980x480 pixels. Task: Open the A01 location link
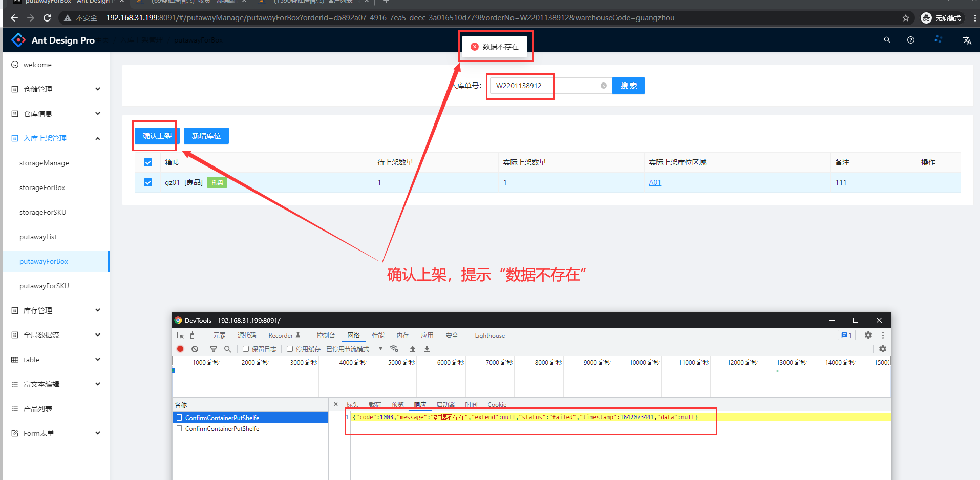coord(654,182)
